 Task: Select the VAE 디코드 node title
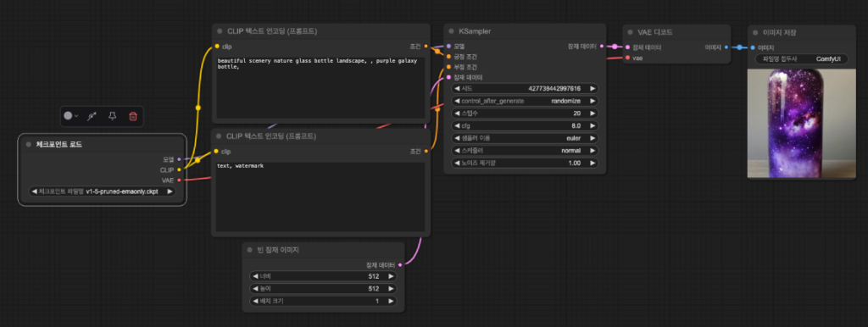pos(655,32)
